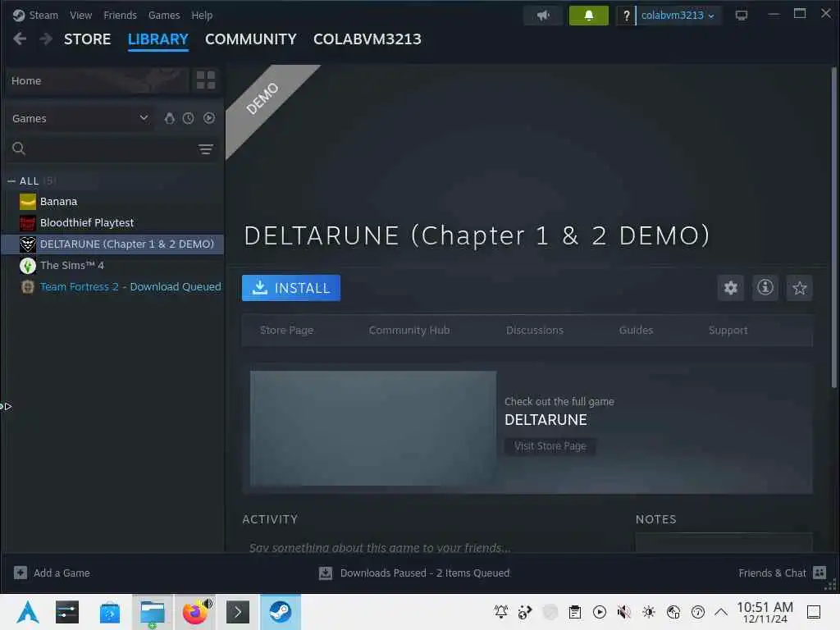This screenshot has height=630, width=840.
Task: Add game to favorites star
Action: [799, 288]
